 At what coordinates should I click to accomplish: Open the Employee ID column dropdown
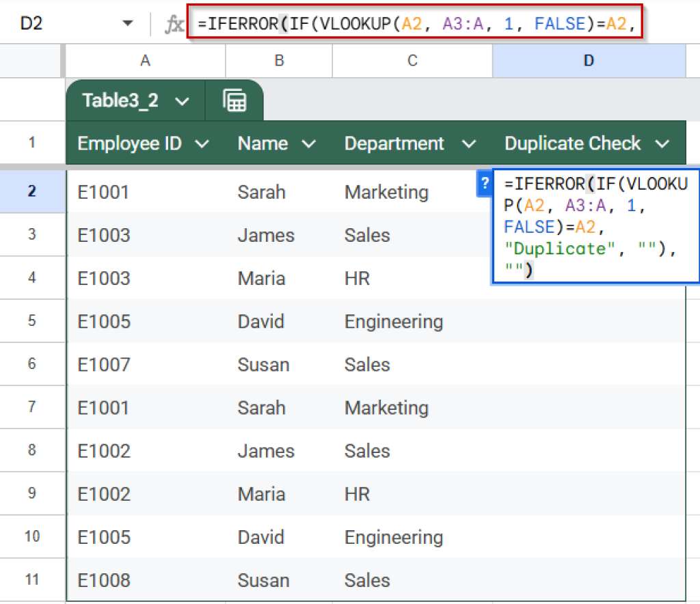tap(202, 143)
